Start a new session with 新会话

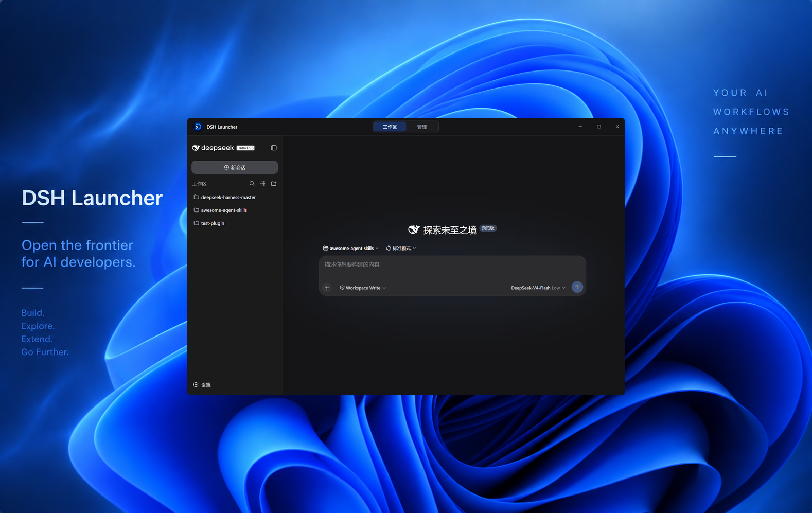pyautogui.click(x=235, y=167)
